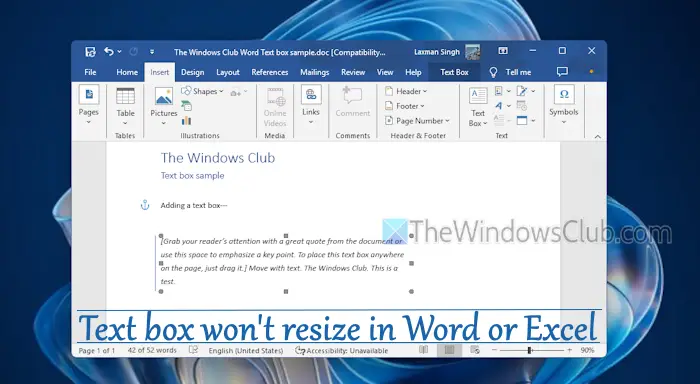The width and height of the screenshot is (700, 384).
Task: Click the Online Videos icon
Action: point(275,97)
